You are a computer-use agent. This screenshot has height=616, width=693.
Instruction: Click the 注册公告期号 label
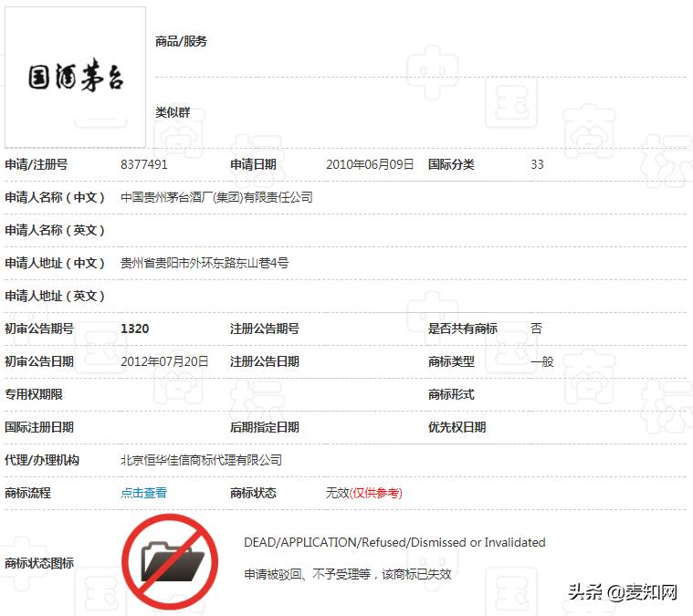(265, 329)
